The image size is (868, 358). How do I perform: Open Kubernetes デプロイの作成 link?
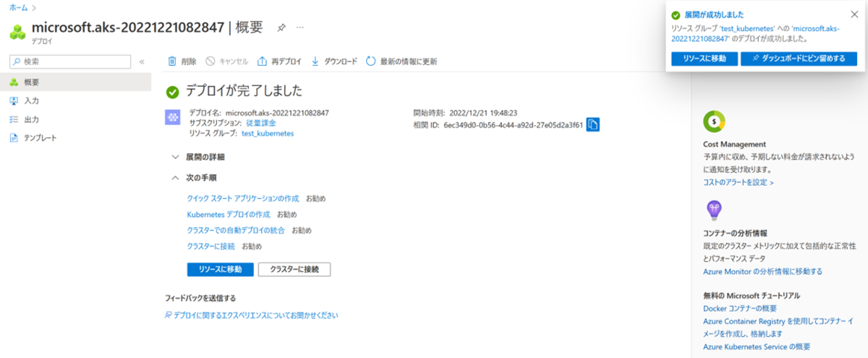click(229, 214)
